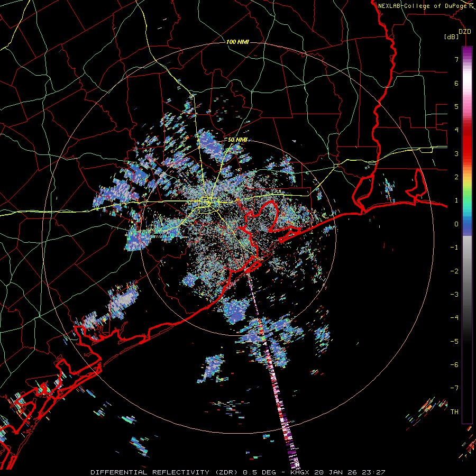The height and width of the screenshot is (476, 476).
Task: Click the 6 dB scale value
Action: [x=456, y=83]
